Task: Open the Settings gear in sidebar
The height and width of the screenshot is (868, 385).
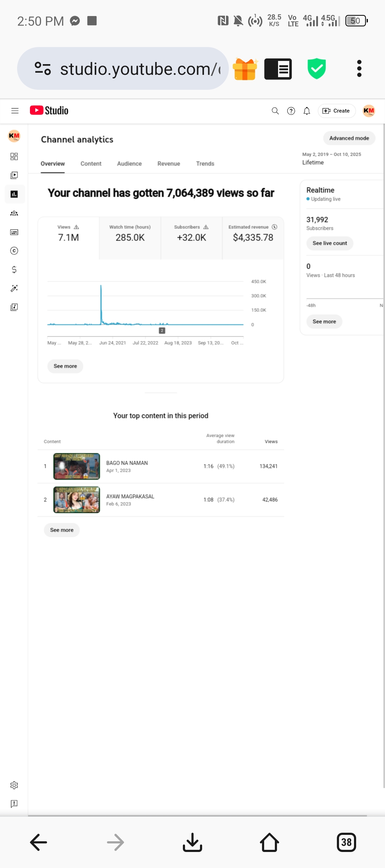Action: click(14, 785)
